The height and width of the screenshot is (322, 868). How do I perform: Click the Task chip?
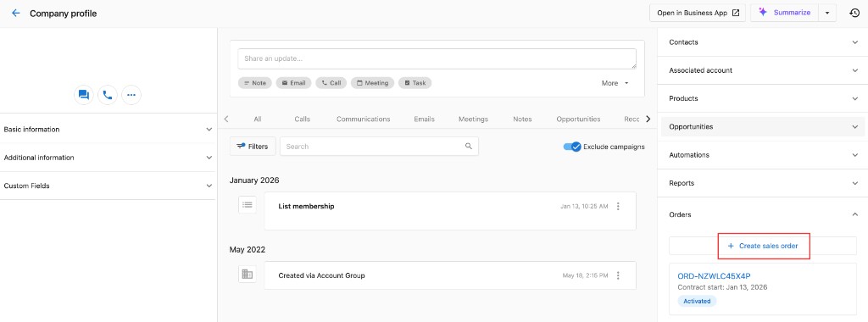pos(415,83)
